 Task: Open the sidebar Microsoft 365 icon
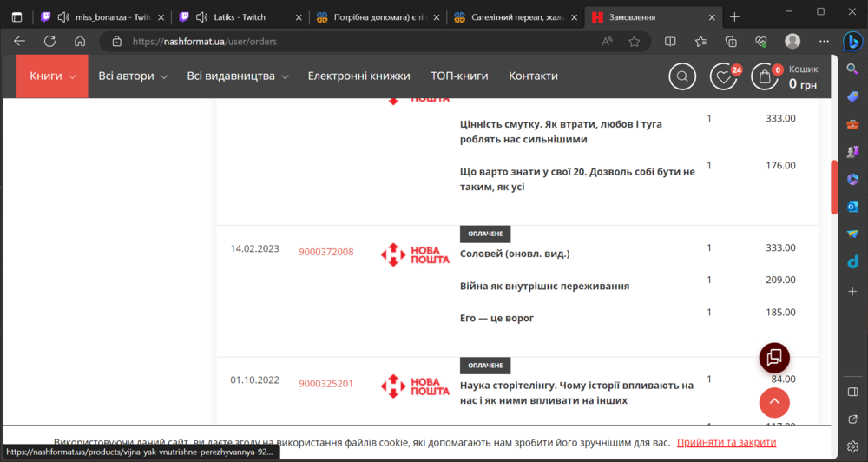coord(852,179)
